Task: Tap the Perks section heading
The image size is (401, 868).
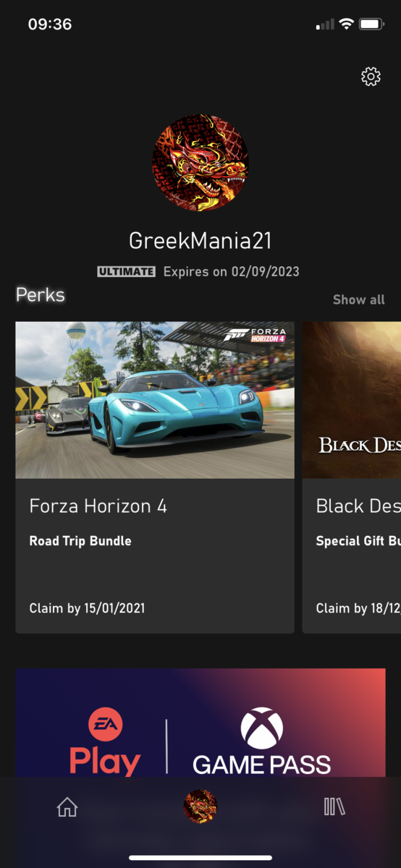Action: (x=41, y=295)
